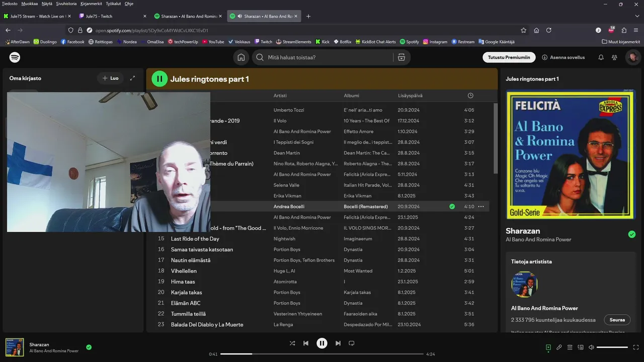Open the YouTube bookmark
Viewport: 644px width, 362px height.
[x=213, y=42]
